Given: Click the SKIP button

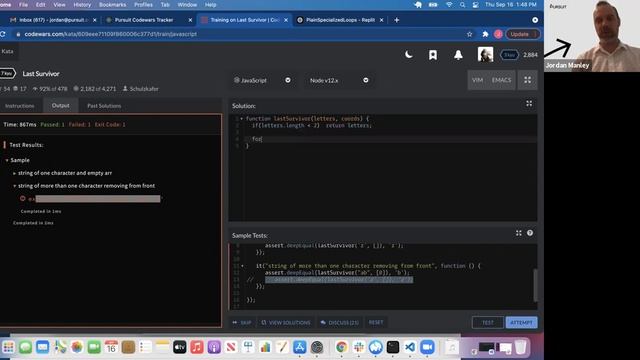Looking at the screenshot, I should click(x=242, y=322).
